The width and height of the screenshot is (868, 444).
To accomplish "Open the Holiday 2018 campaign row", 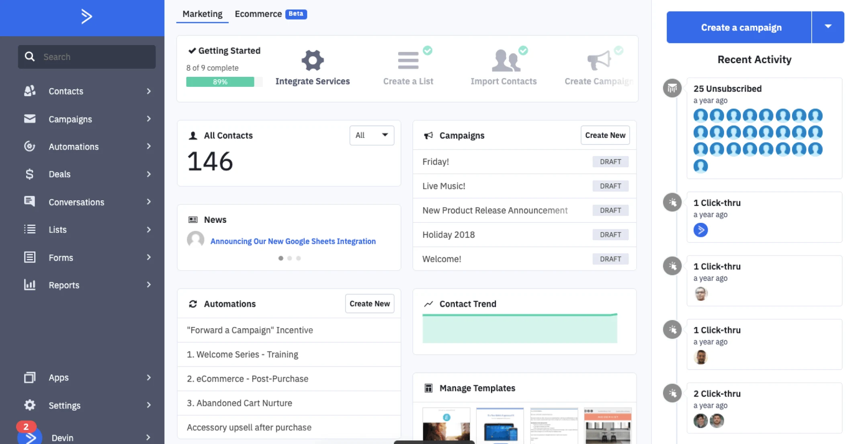I will tap(524, 234).
